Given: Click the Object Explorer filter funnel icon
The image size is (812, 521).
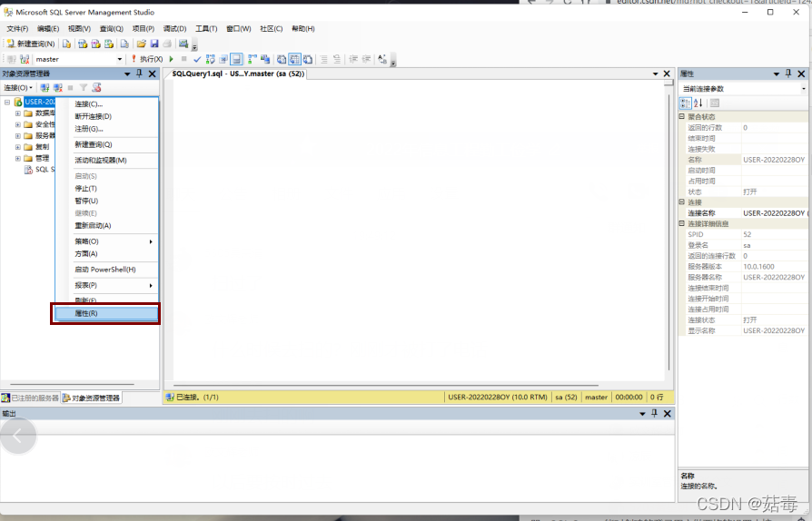Looking at the screenshot, I should coord(83,87).
